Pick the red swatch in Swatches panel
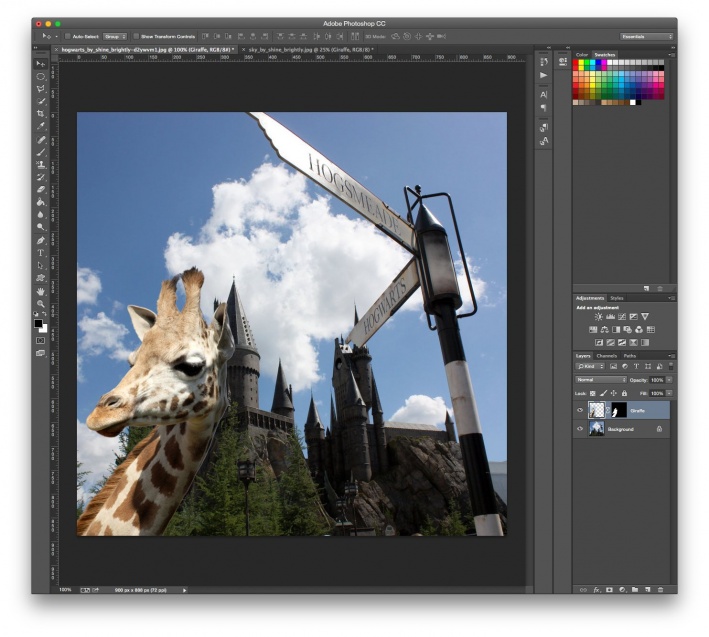This screenshot has width=709, height=637. click(x=576, y=62)
